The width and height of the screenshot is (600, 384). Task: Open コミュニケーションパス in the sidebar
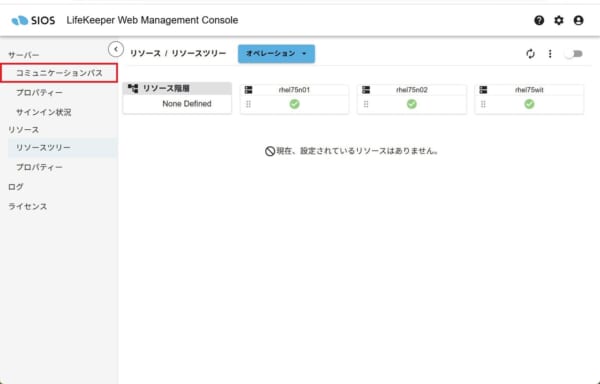59,73
